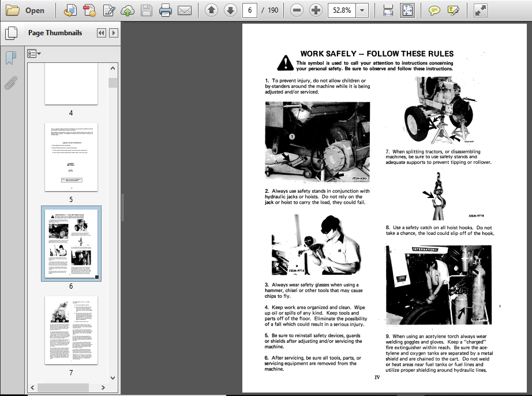The height and width of the screenshot is (396, 532).
Task: Zoom in with the plus button
Action: (316, 10)
